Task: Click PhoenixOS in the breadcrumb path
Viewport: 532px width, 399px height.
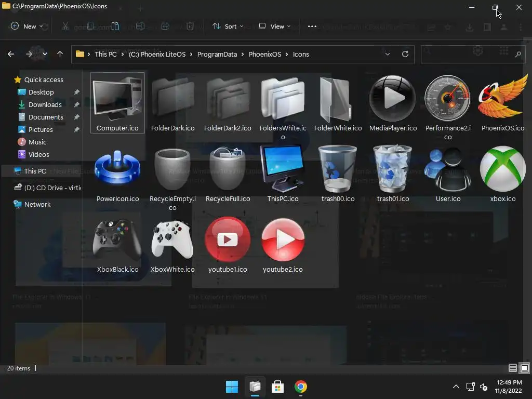Action: click(265, 54)
